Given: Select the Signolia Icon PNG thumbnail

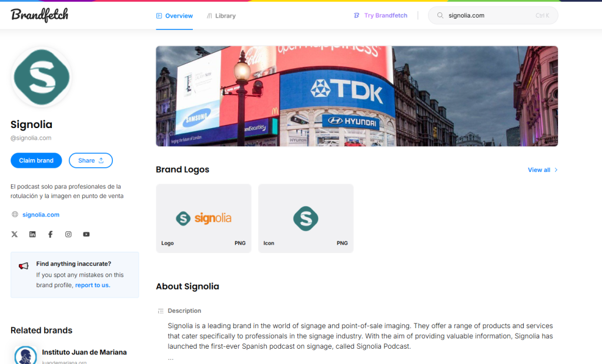Looking at the screenshot, I should pos(306,218).
